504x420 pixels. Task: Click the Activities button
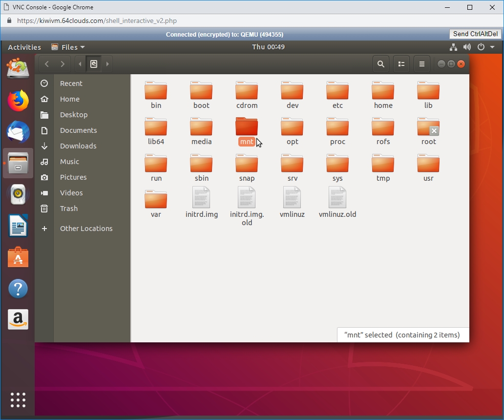pos(24,47)
